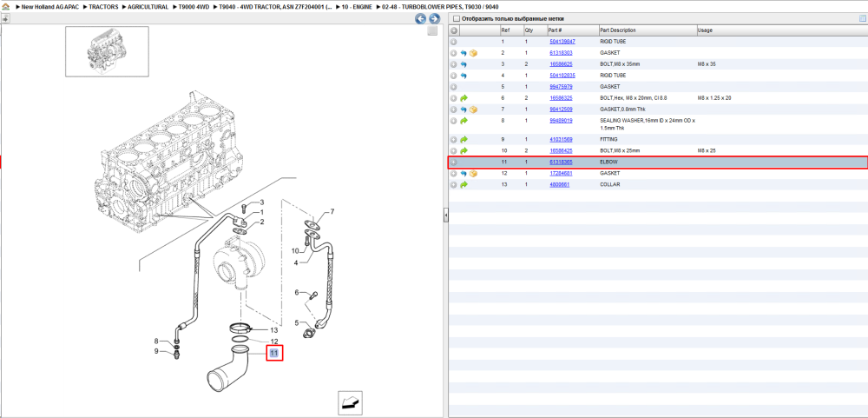This screenshot has width=868, height=418.
Task: Open part number 17284681 link
Action: [561, 174]
